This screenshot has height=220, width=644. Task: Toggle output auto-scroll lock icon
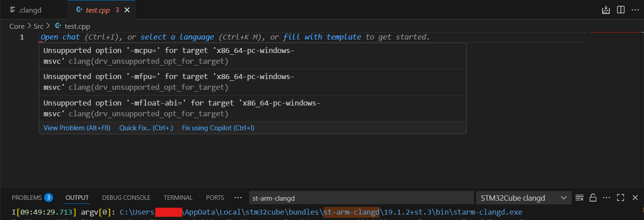point(593,198)
